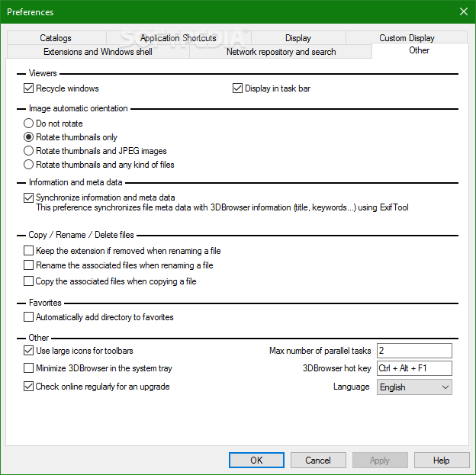Screen dimensions: 476x475
Task: Open Help for preferences
Action: (x=442, y=460)
